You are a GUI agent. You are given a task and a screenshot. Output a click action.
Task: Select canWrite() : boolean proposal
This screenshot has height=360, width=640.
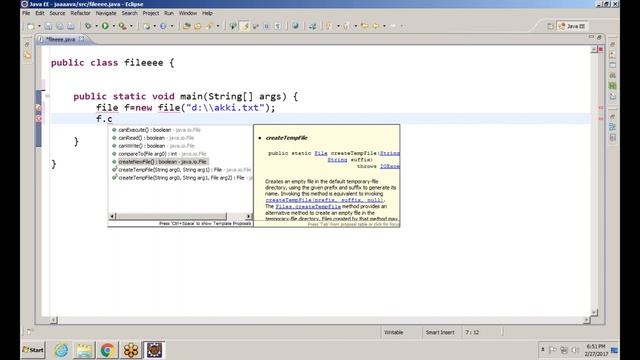pos(180,146)
